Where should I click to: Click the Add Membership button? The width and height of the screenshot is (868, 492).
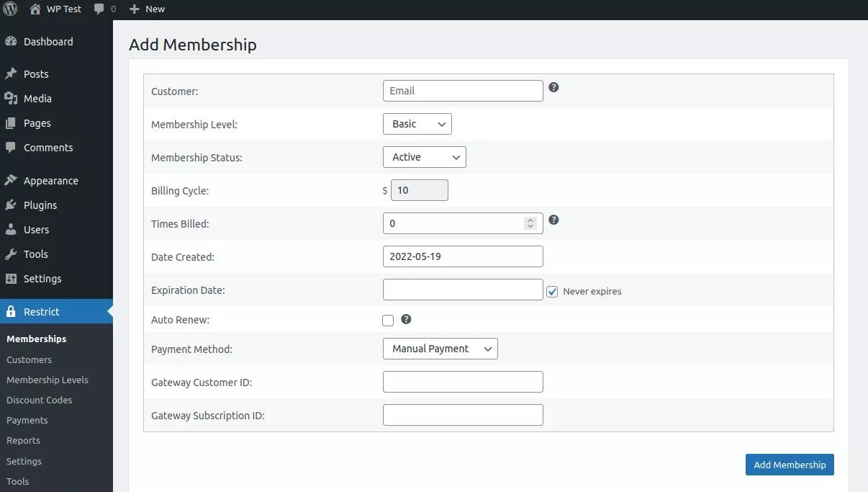pos(790,465)
